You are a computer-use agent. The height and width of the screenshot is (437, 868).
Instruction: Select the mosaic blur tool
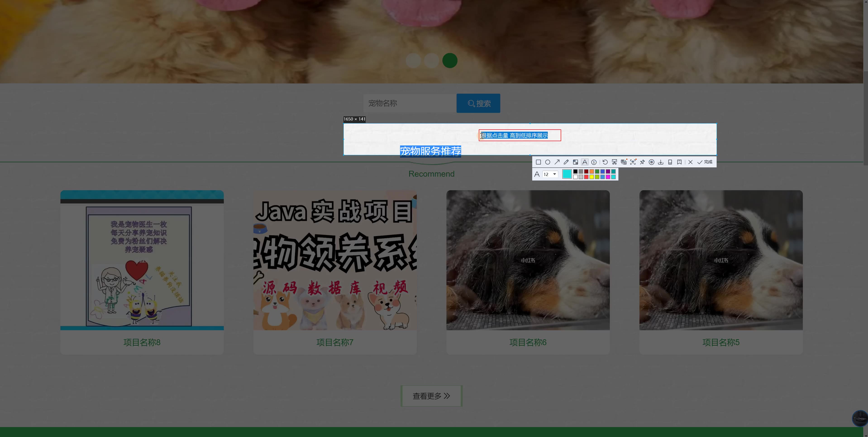[x=575, y=162]
